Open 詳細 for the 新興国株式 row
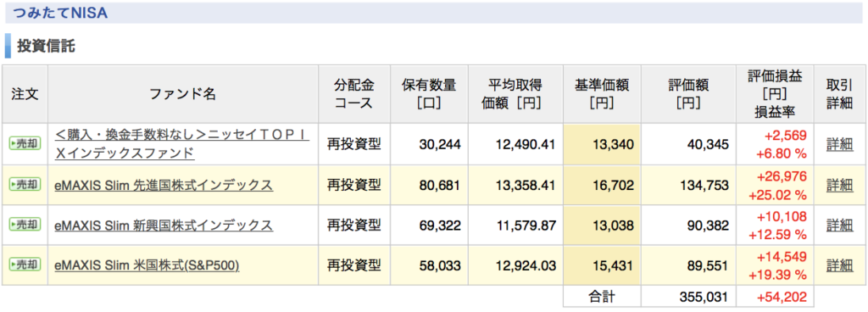The image size is (868, 312). [x=839, y=226]
